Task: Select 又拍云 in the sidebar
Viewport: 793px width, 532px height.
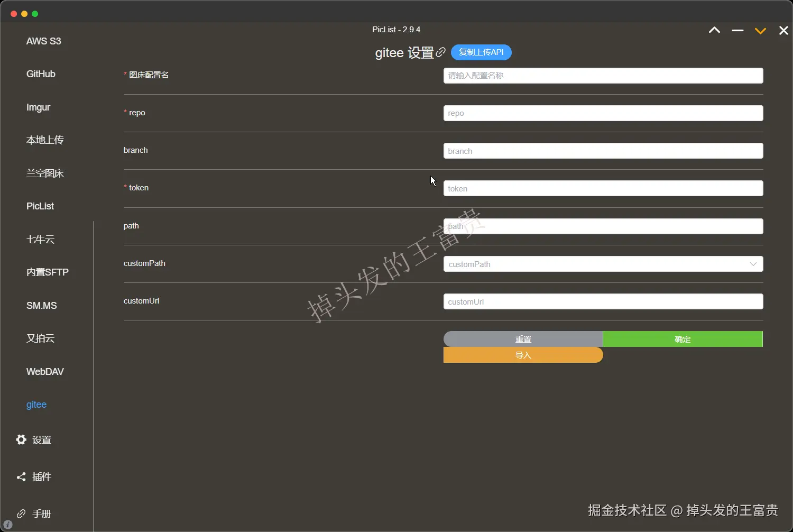Action: (41, 338)
